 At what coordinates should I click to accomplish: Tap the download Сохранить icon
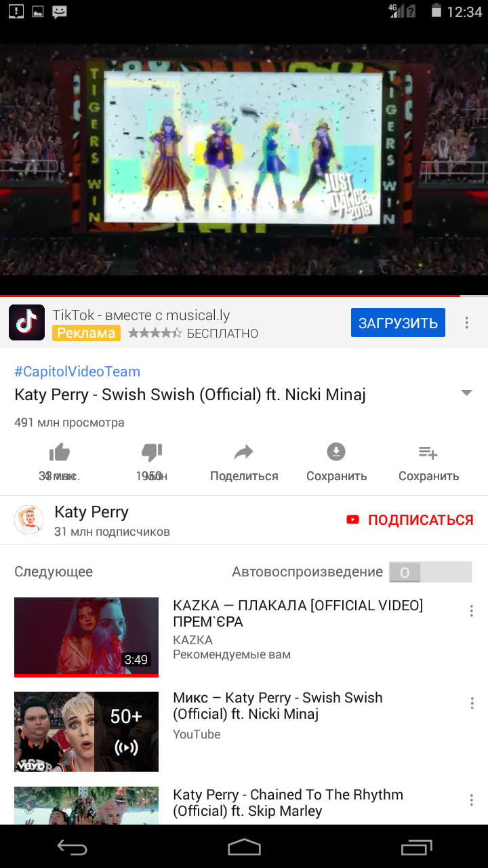[x=336, y=452]
